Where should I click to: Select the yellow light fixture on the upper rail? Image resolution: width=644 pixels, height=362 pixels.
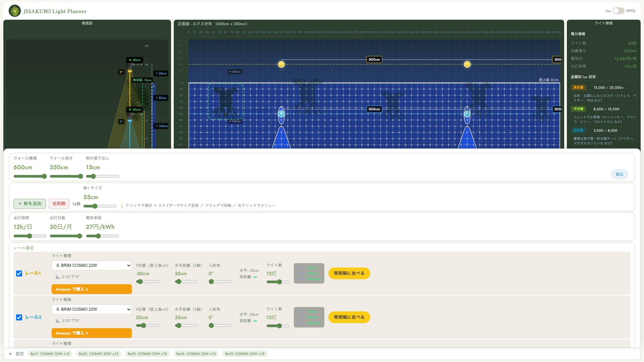(x=281, y=64)
